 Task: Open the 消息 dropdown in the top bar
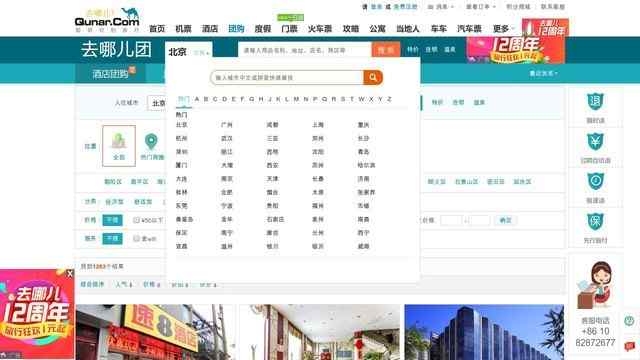pos(440,7)
